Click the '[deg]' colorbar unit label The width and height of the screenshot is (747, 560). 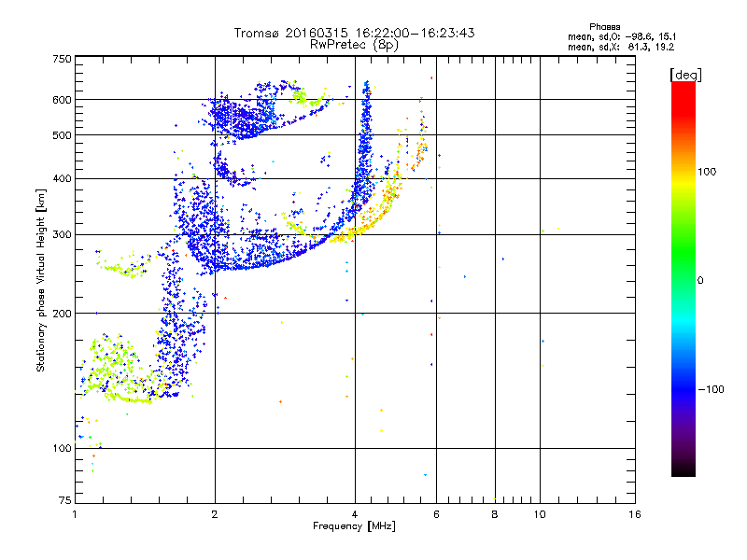pyautogui.click(x=685, y=75)
